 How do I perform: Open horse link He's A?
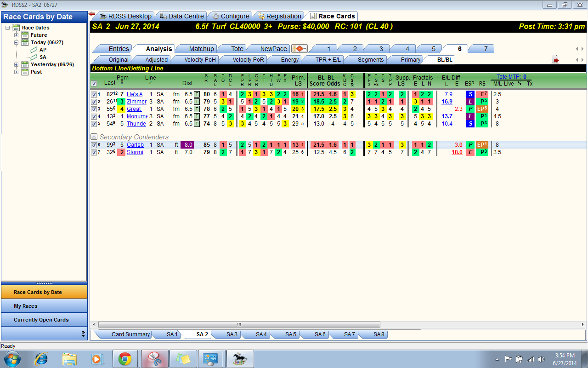pos(135,94)
